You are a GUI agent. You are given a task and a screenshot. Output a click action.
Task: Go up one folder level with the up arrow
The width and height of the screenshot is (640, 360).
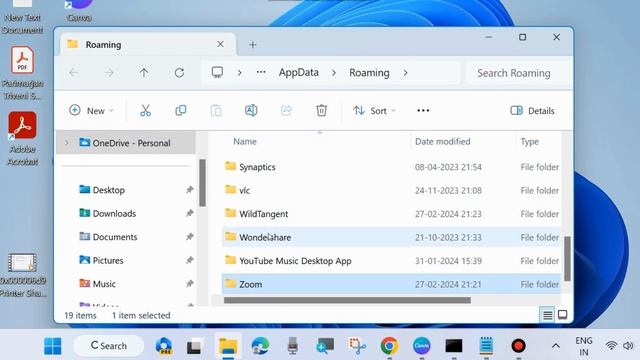coord(144,73)
